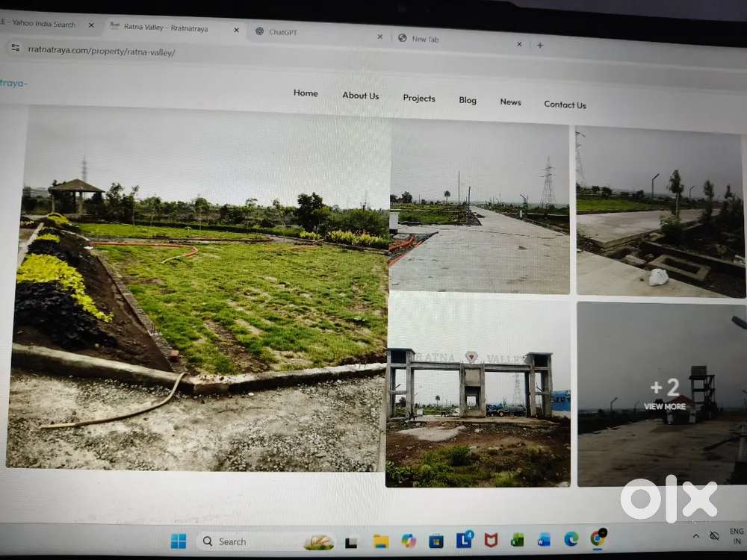Image resolution: width=747 pixels, height=560 pixels.
Task: Open the Windows Start menu
Action: pos(179,541)
